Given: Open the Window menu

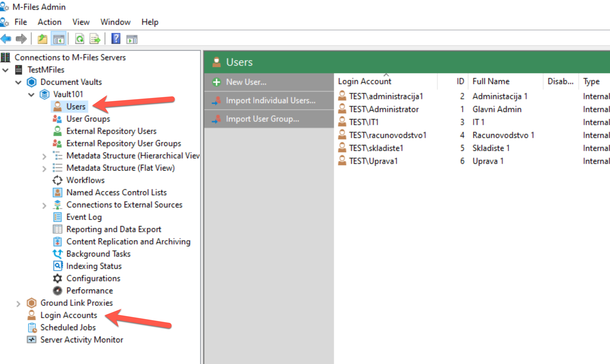Looking at the screenshot, I should click(116, 22).
